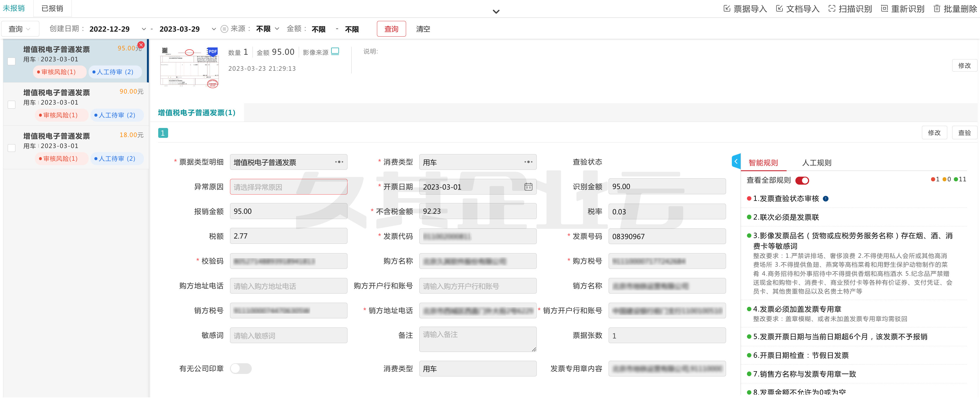Image resolution: width=980 pixels, height=399 pixels.
Task: Open calendar icon in 开票日期 field
Action: coord(528,187)
